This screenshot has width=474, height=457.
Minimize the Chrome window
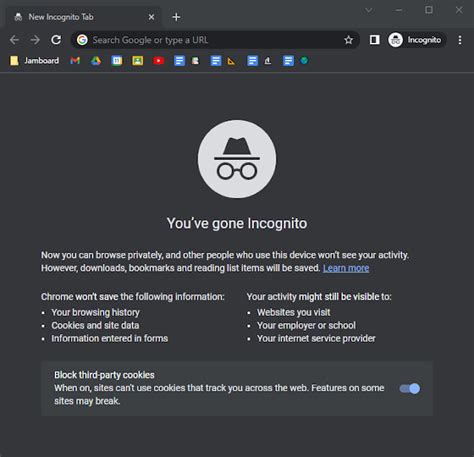point(399,10)
